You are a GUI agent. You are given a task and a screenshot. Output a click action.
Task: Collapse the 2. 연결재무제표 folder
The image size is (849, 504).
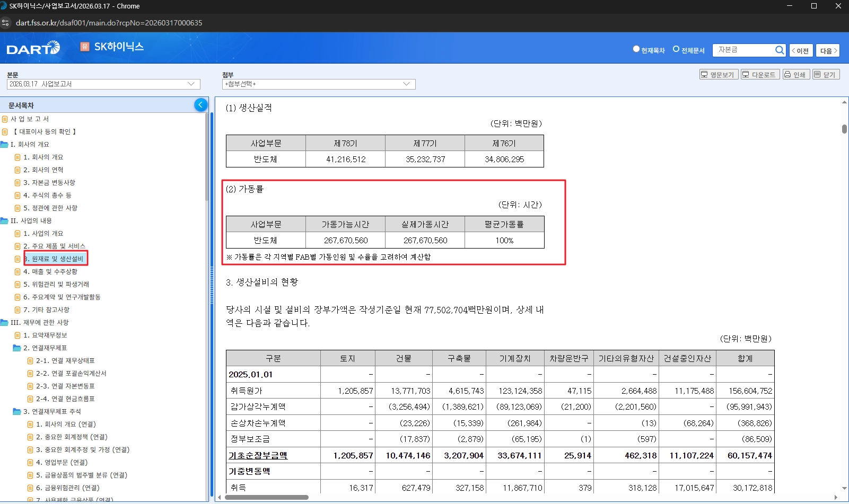(x=17, y=348)
